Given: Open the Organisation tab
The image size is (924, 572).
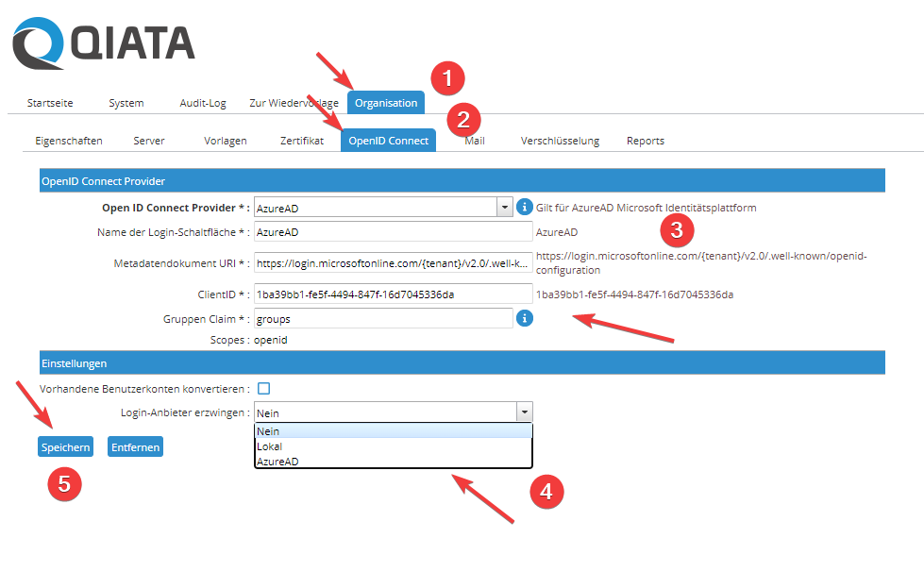Looking at the screenshot, I should coord(385,102).
